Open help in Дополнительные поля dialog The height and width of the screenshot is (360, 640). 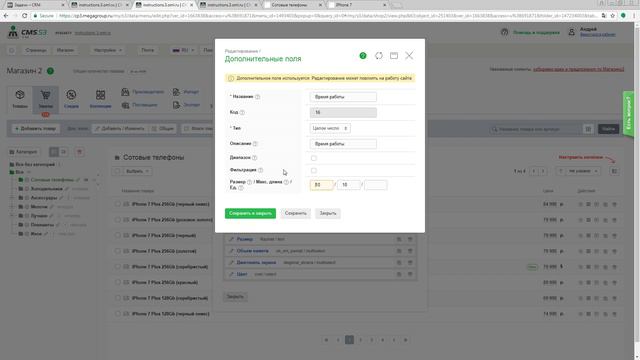(x=363, y=56)
